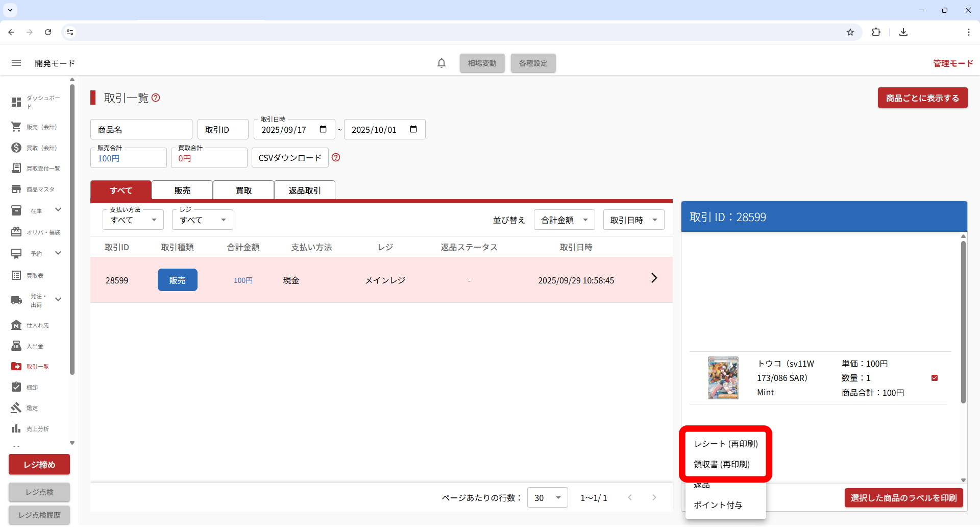This screenshot has width=980, height=527.
Task: Open 販売 (会計) cart icon
Action: pyautogui.click(x=16, y=127)
